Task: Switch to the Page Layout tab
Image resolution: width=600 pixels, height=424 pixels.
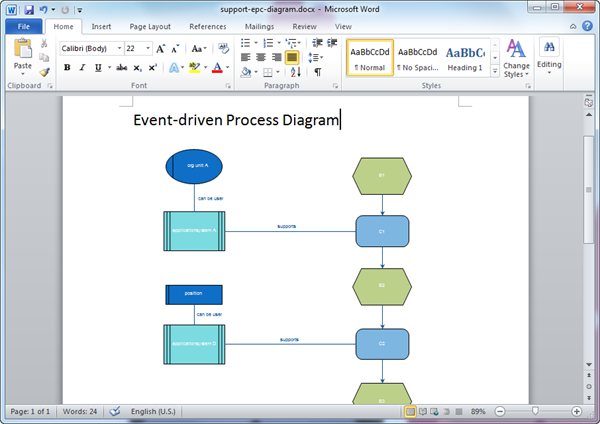Action: pos(144,26)
